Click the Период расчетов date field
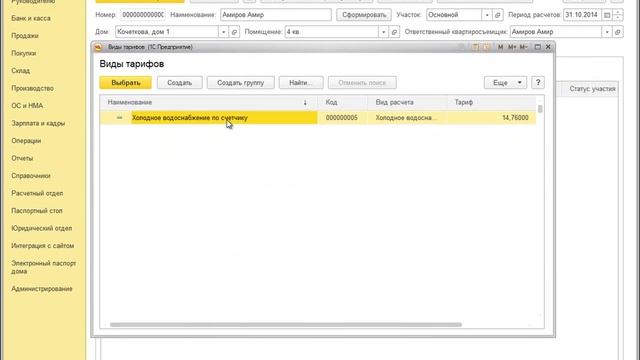This screenshot has height=360, width=640. 582,15
